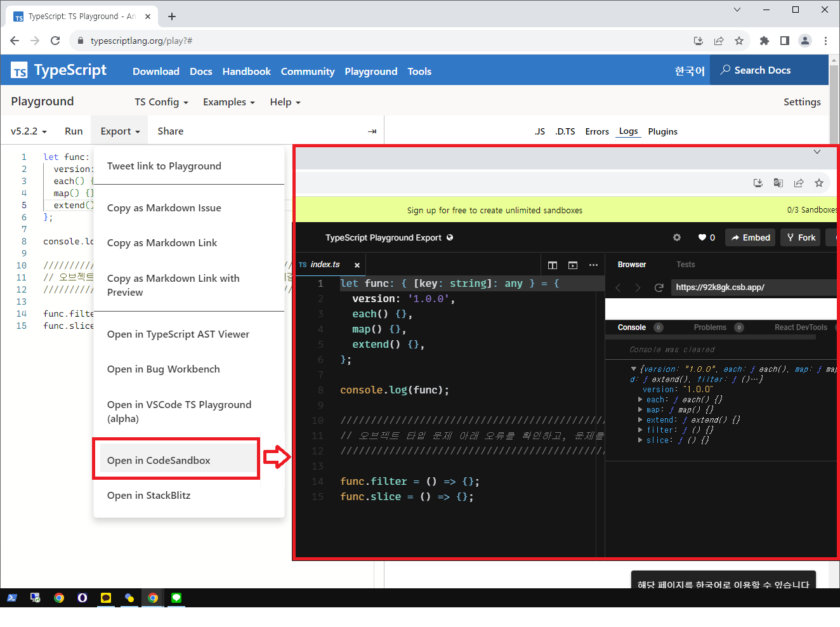Click the Embed button in CodeSandbox

point(750,237)
